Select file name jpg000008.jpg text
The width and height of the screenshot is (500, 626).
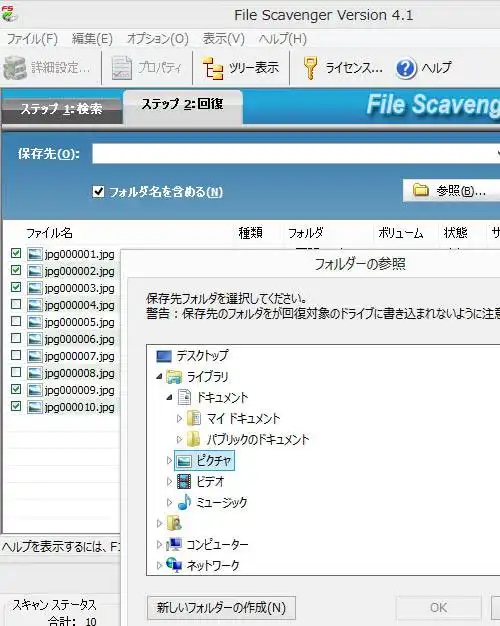[x=79, y=373]
